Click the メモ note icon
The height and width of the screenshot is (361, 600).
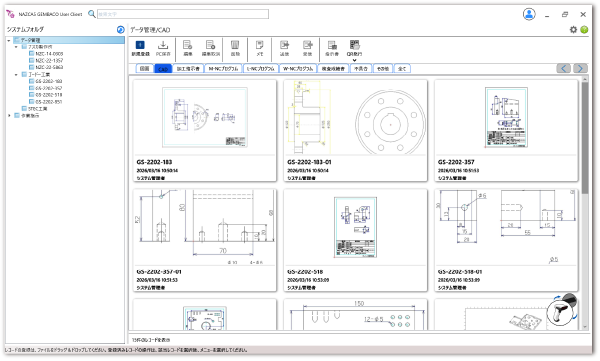coord(259,45)
